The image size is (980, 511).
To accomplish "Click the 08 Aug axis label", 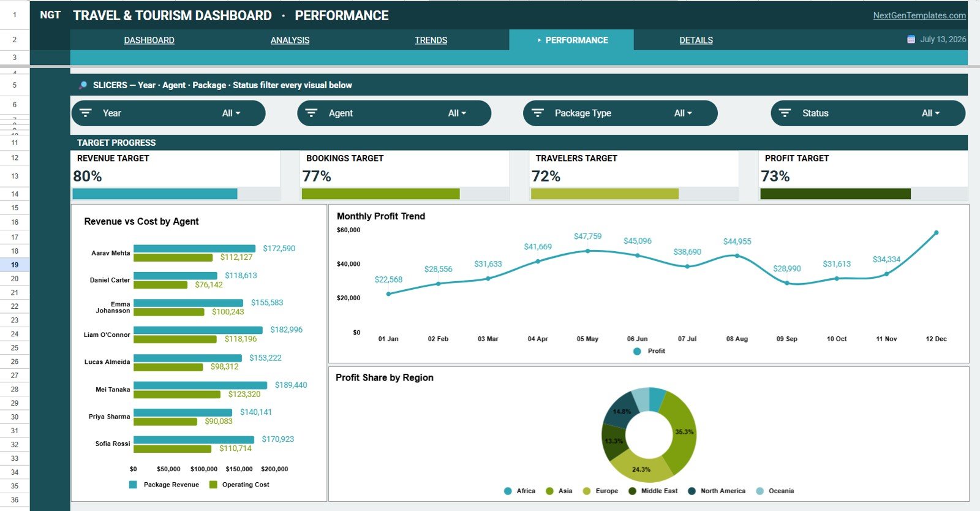I will [x=737, y=339].
